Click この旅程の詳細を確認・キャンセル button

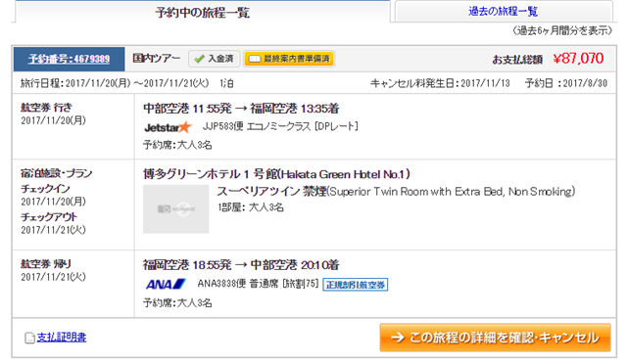click(495, 338)
